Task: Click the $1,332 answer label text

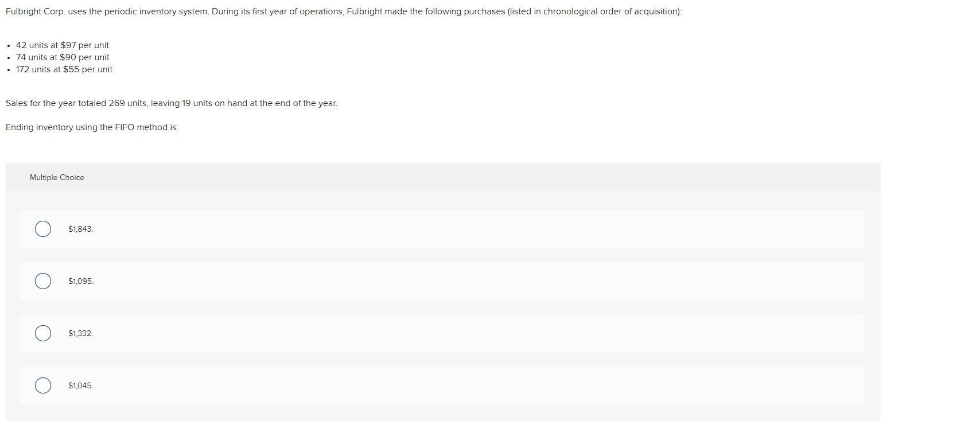Action: (x=80, y=333)
